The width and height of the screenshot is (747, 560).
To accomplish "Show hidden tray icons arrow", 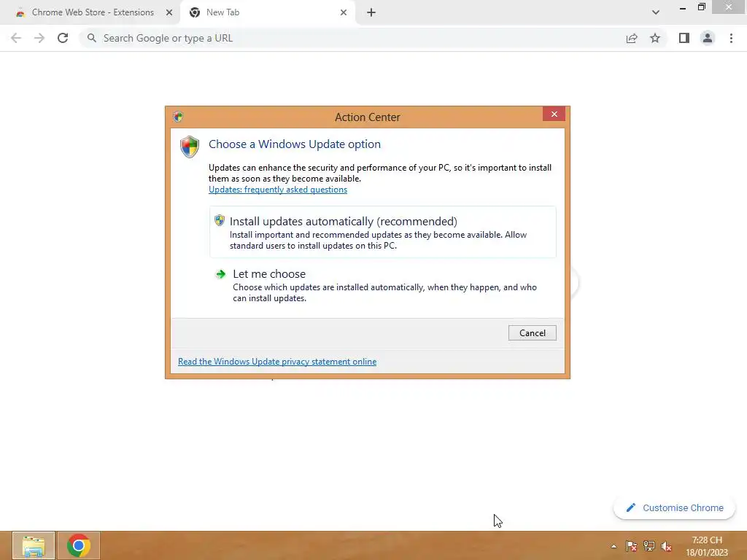I will click(x=614, y=546).
